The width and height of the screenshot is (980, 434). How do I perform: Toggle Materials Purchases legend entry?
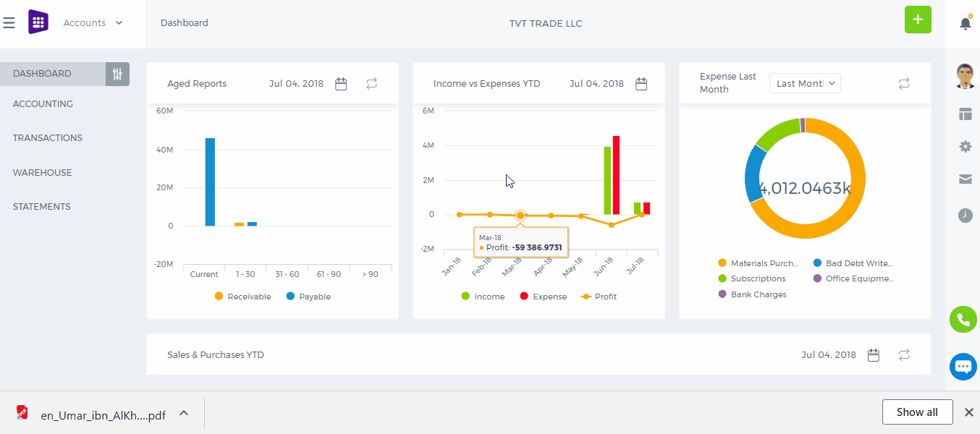pos(759,263)
